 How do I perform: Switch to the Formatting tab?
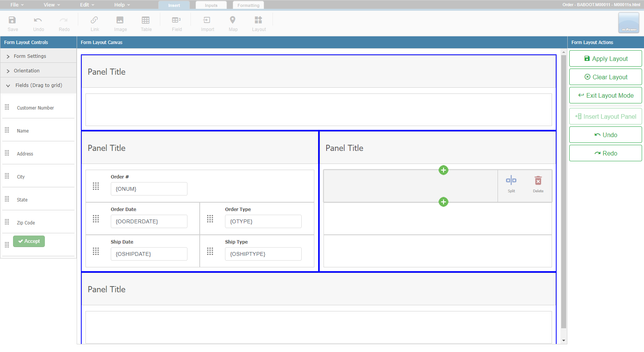click(248, 5)
